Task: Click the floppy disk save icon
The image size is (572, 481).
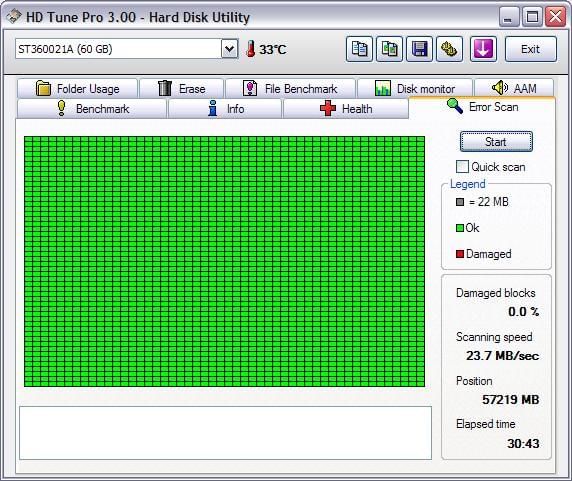Action: pyautogui.click(x=420, y=49)
